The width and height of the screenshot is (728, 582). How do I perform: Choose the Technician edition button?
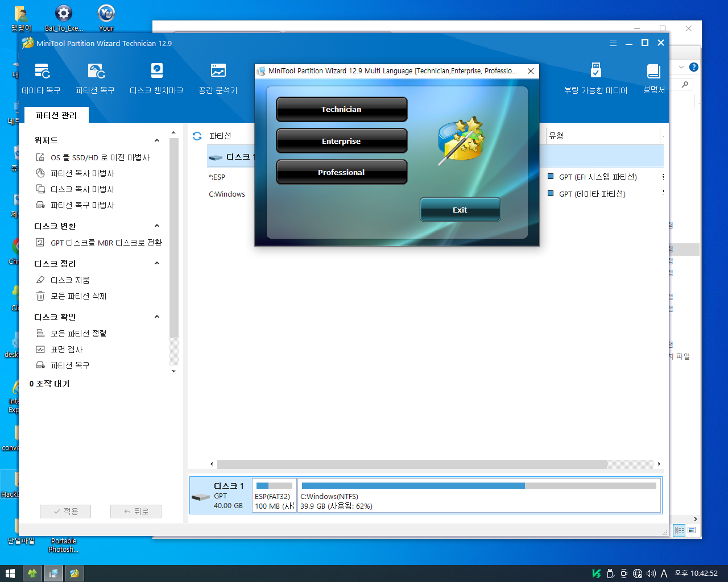click(342, 109)
